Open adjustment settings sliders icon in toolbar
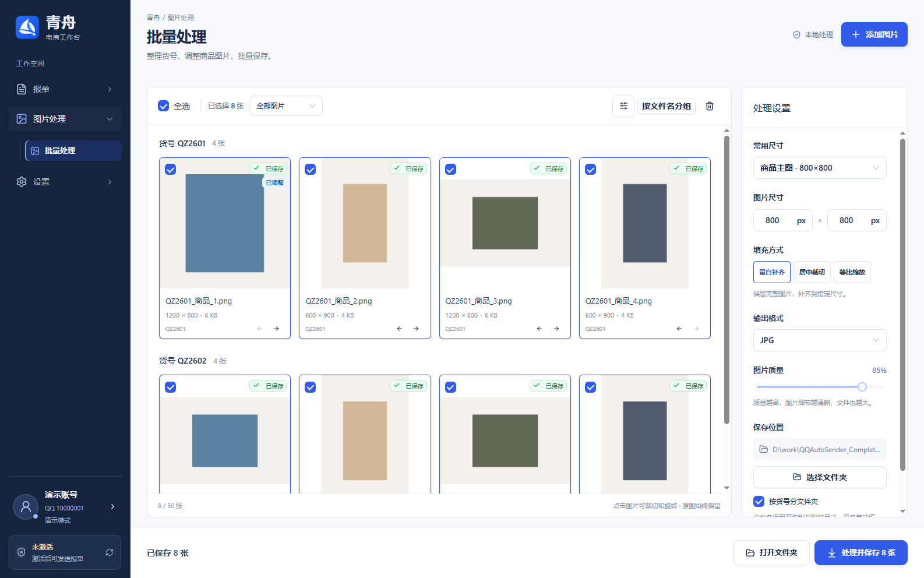Viewport: 924px width, 578px height. [623, 106]
